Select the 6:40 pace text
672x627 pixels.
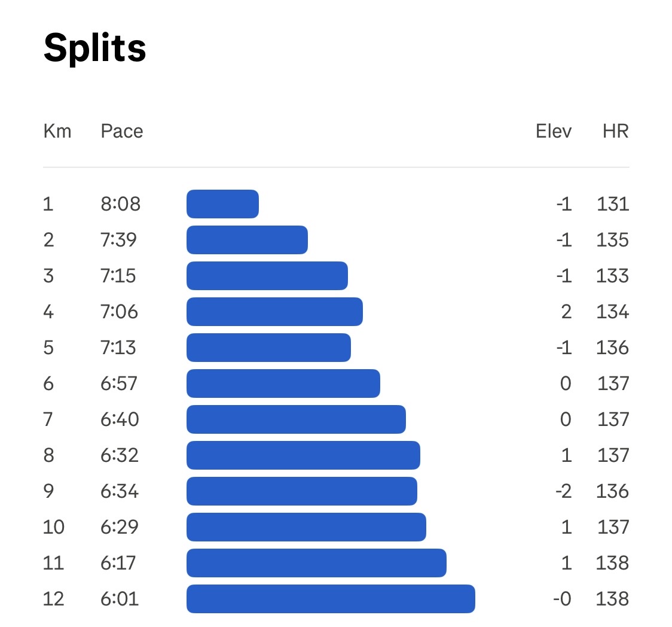[x=120, y=419]
